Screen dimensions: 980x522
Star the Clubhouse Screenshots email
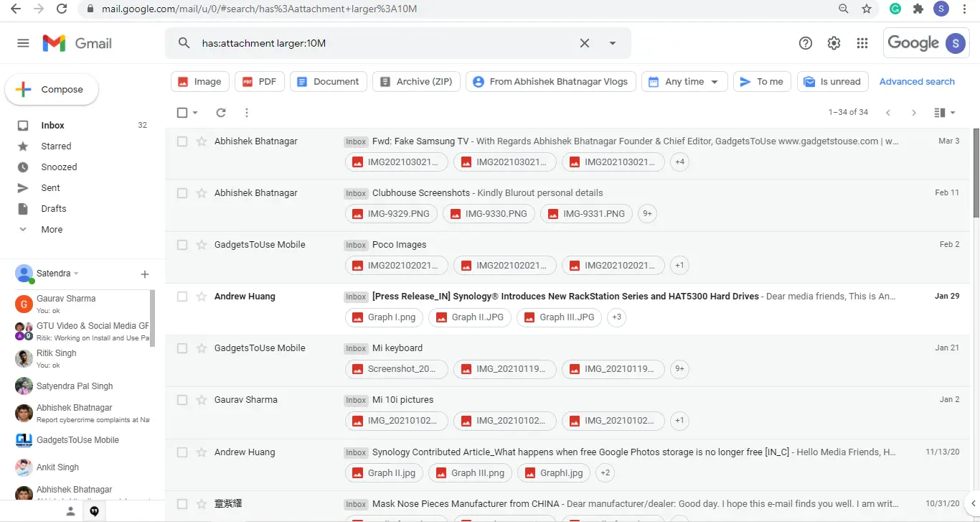click(202, 193)
